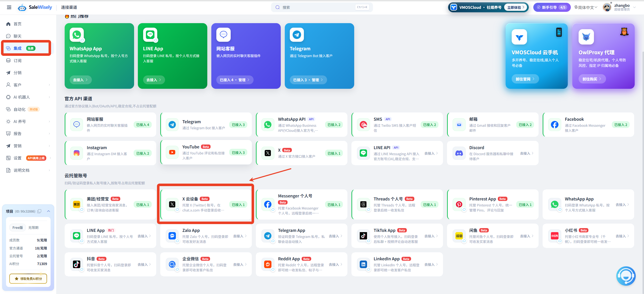Viewport: 644px width, 294px height.
Task: Go to 首页 in sidebar
Action: 28,24
